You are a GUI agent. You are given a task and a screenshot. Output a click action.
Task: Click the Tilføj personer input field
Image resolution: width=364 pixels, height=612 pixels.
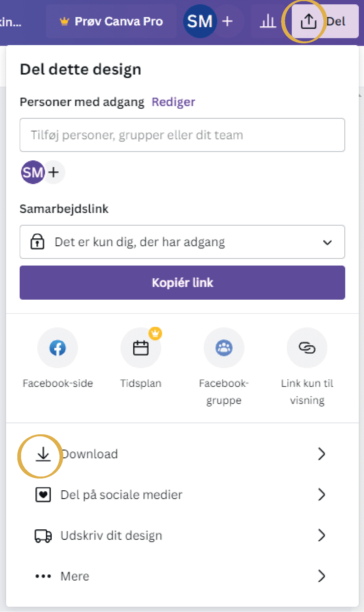(182, 135)
